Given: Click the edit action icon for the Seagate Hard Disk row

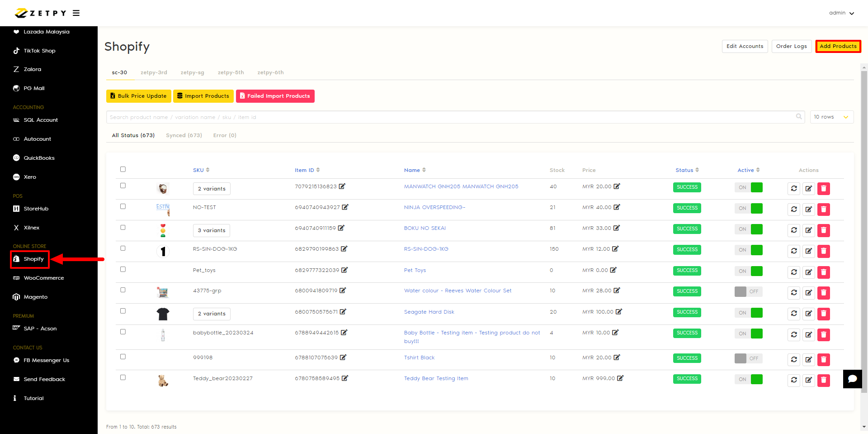Looking at the screenshot, I should pos(808,314).
